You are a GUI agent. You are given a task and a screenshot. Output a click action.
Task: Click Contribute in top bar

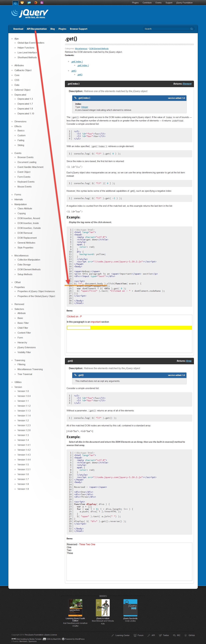[x=147, y=3]
